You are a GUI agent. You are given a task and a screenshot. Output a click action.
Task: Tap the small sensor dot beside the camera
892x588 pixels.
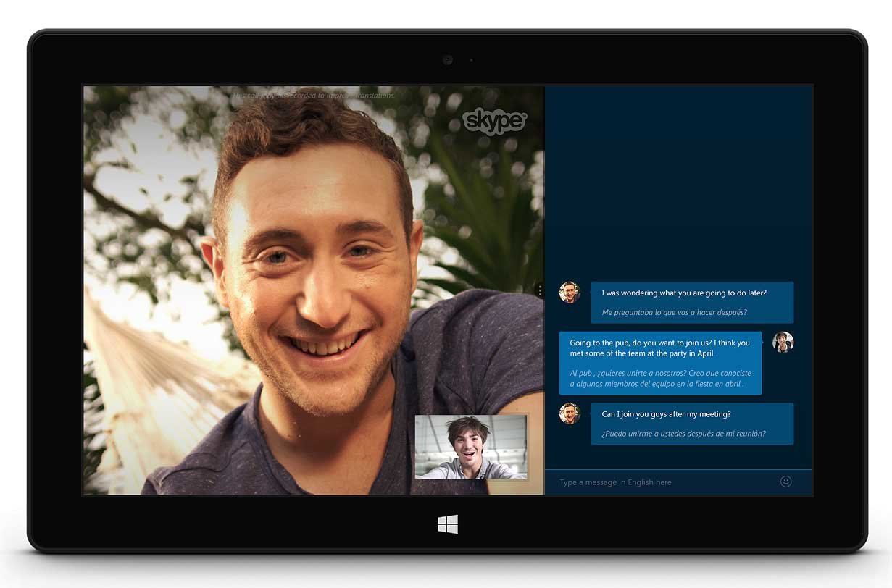click(471, 60)
